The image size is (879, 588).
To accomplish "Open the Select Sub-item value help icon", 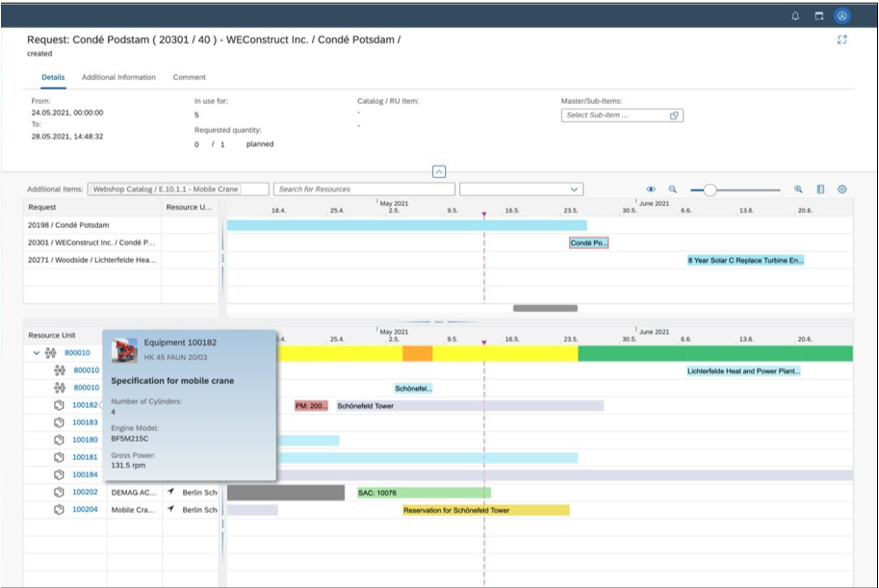I will [x=677, y=115].
